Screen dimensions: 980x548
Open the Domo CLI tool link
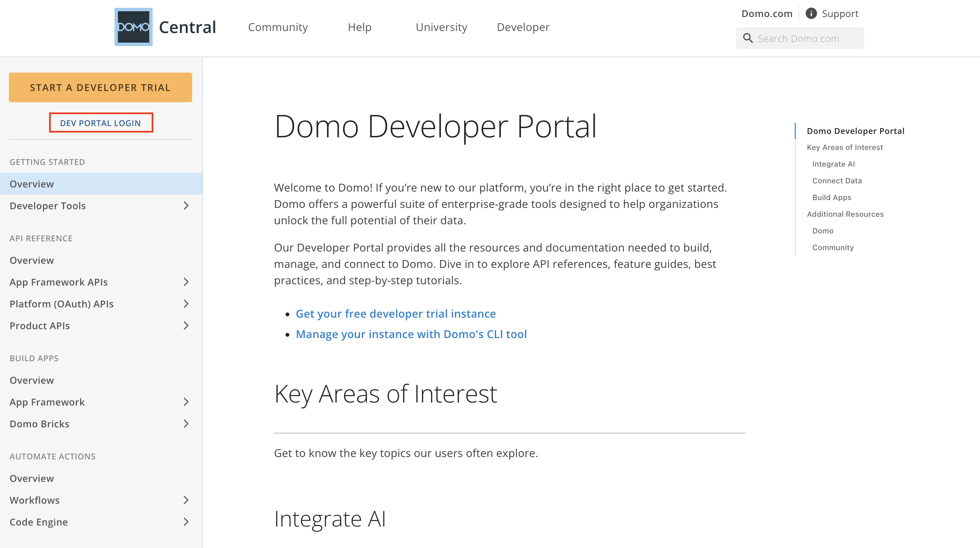(x=411, y=334)
